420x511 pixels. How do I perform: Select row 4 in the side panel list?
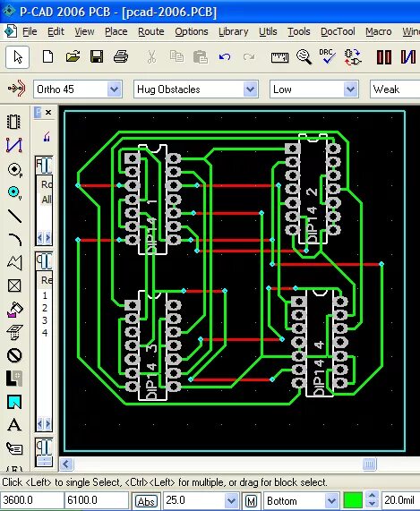45,333
